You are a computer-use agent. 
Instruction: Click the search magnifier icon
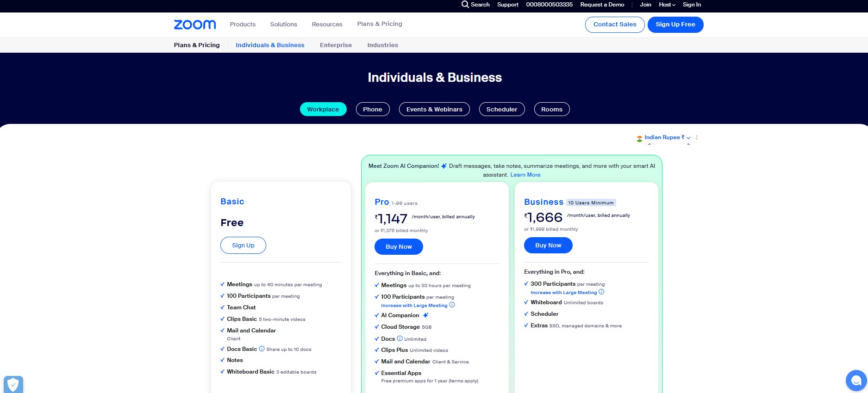coord(465,4)
